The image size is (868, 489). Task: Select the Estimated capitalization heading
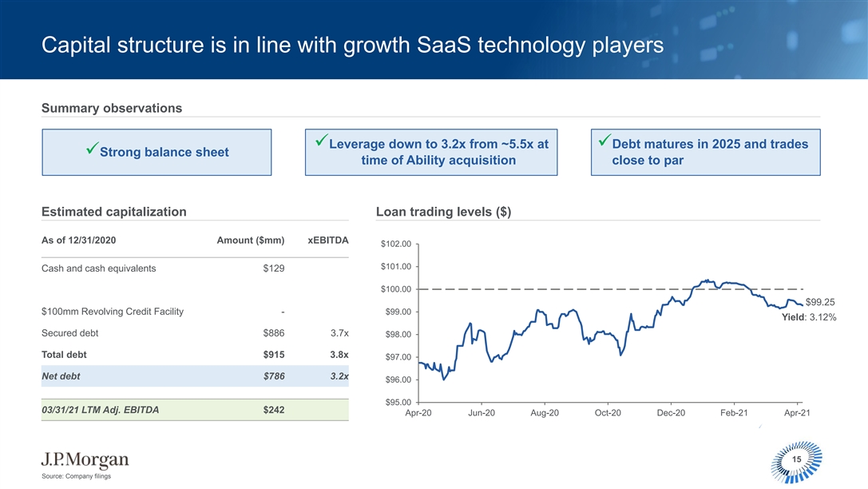click(113, 212)
